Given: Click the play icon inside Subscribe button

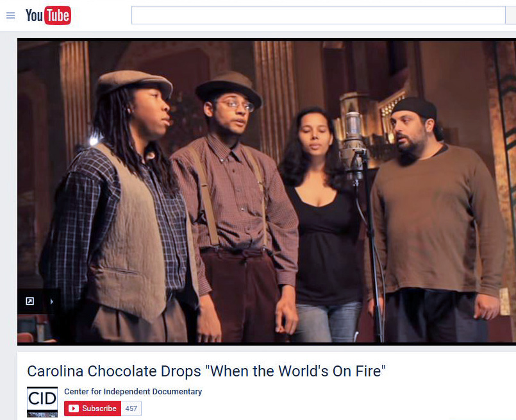Looking at the screenshot, I should click(73, 408).
